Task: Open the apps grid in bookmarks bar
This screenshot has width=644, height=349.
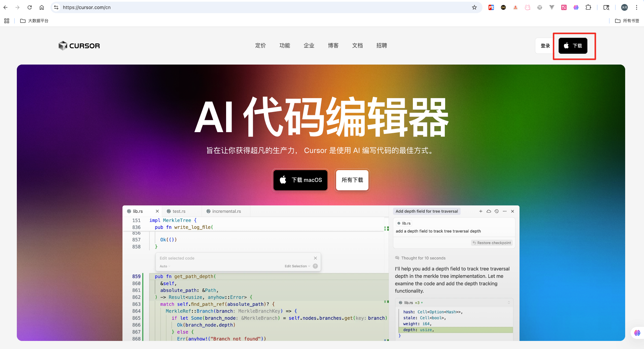Action: point(7,21)
